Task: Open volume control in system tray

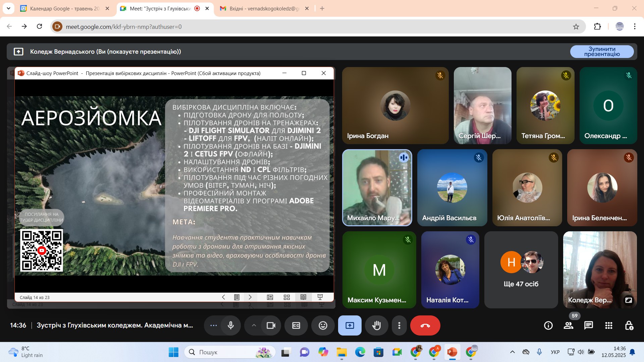Action: [581, 352]
